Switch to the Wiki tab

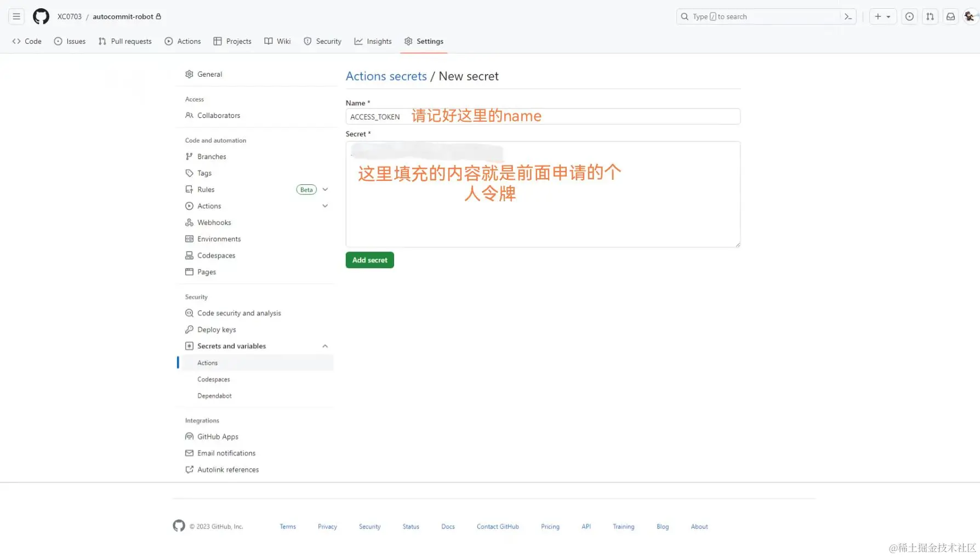tap(277, 41)
